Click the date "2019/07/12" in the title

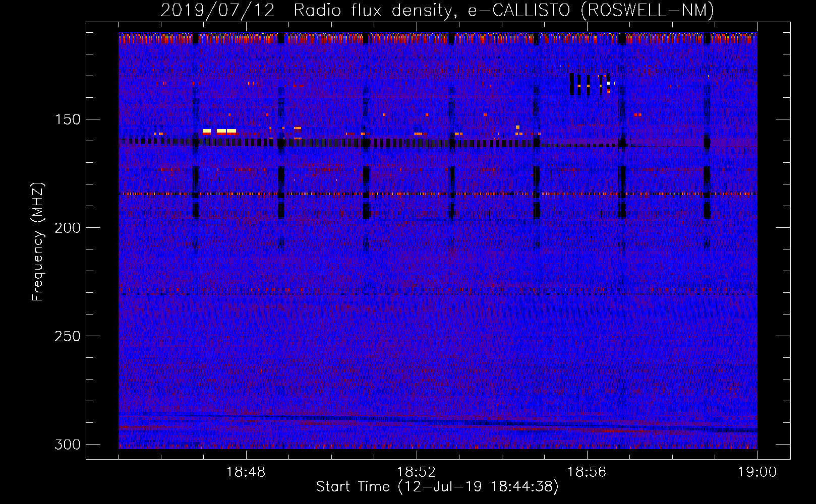coord(218,10)
